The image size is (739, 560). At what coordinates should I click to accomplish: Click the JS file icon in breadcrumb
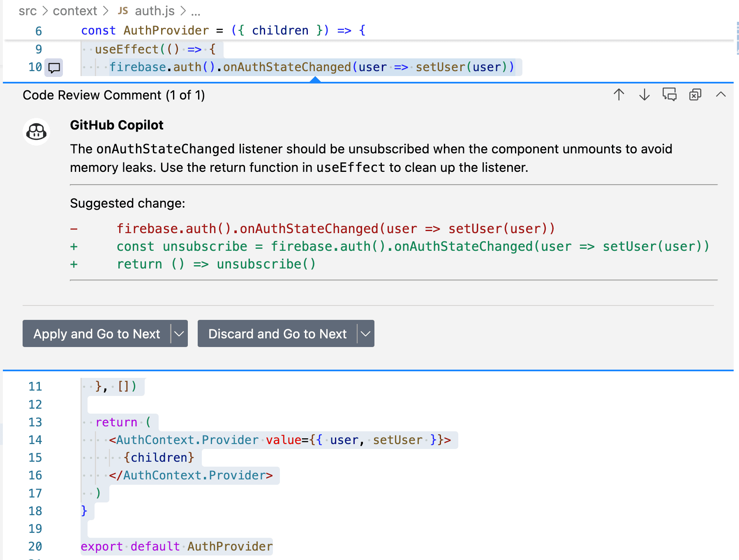123,11
